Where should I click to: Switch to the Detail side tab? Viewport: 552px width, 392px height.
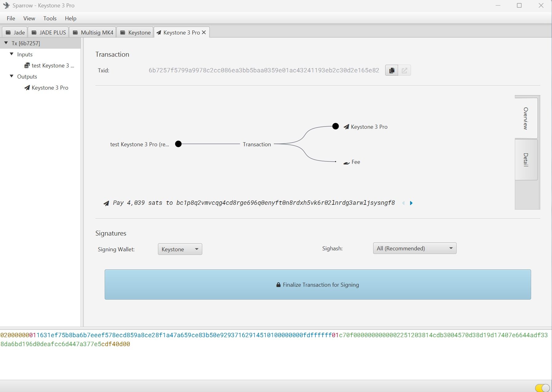tap(526, 160)
